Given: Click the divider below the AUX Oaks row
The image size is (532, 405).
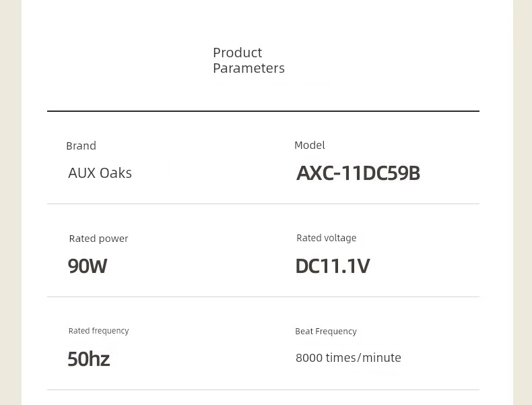Looking at the screenshot, I should coord(263,204).
